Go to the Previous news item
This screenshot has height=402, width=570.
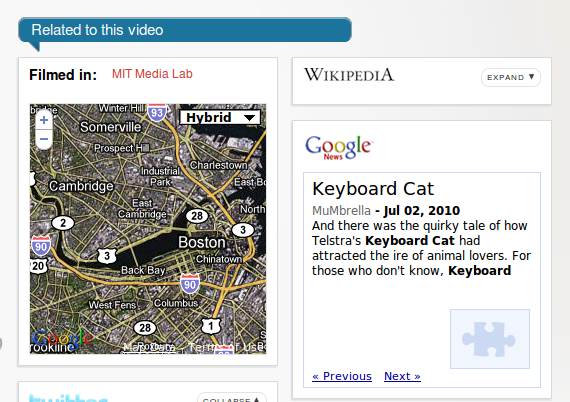pos(342,376)
